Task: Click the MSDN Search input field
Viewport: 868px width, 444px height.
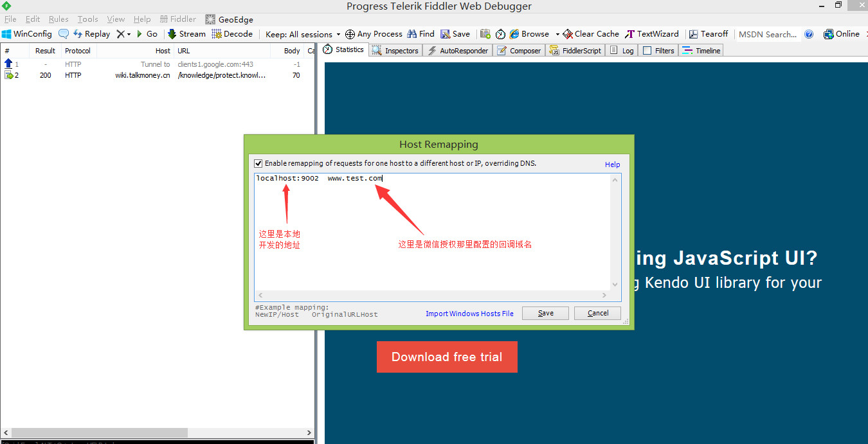Action: 768,34
